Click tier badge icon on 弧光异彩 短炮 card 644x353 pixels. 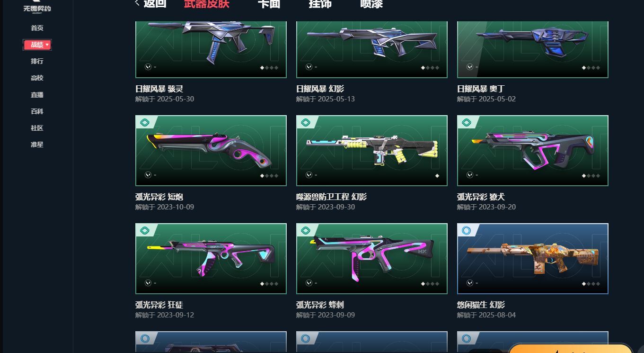tap(145, 123)
